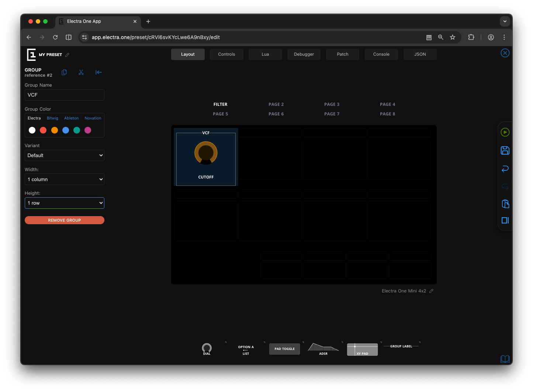The height and width of the screenshot is (392, 533).
Task: Click the Group Name input field
Action: pyautogui.click(x=65, y=95)
